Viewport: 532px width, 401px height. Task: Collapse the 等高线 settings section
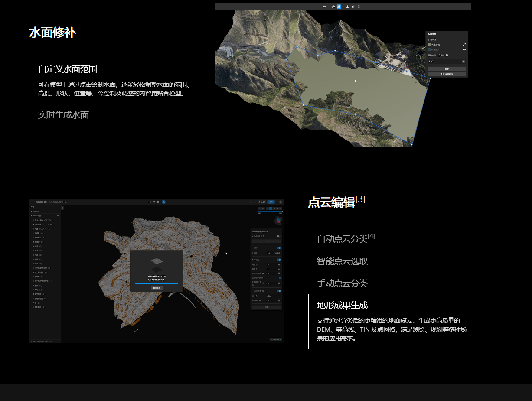pyautogui.click(x=253, y=260)
